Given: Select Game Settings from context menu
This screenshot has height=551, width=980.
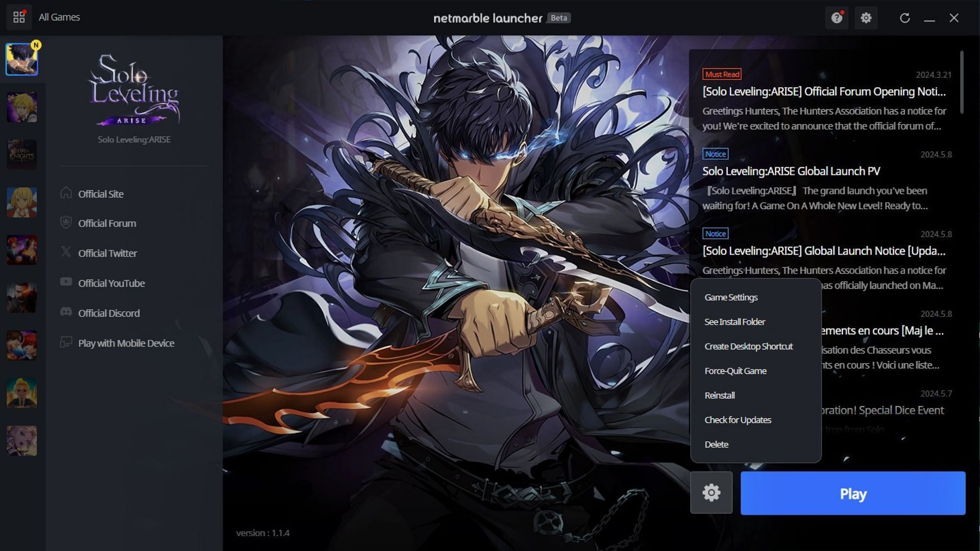Looking at the screenshot, I should pos(731,297).
